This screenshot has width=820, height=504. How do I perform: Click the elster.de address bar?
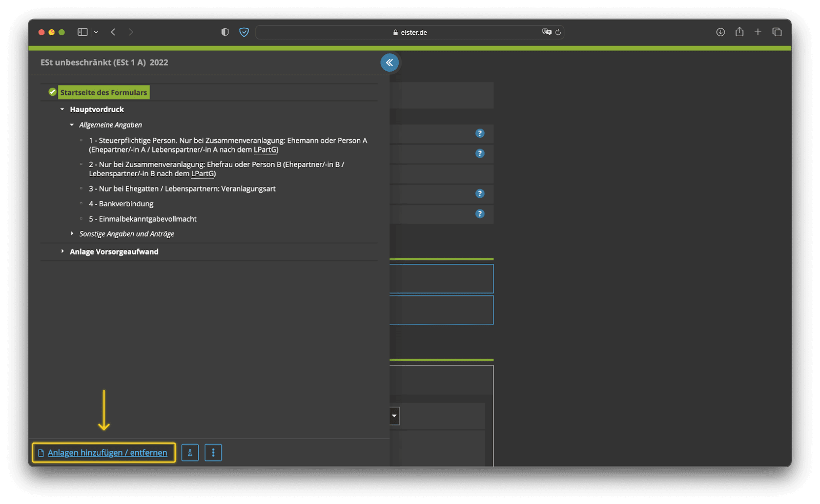coord(409,32)
